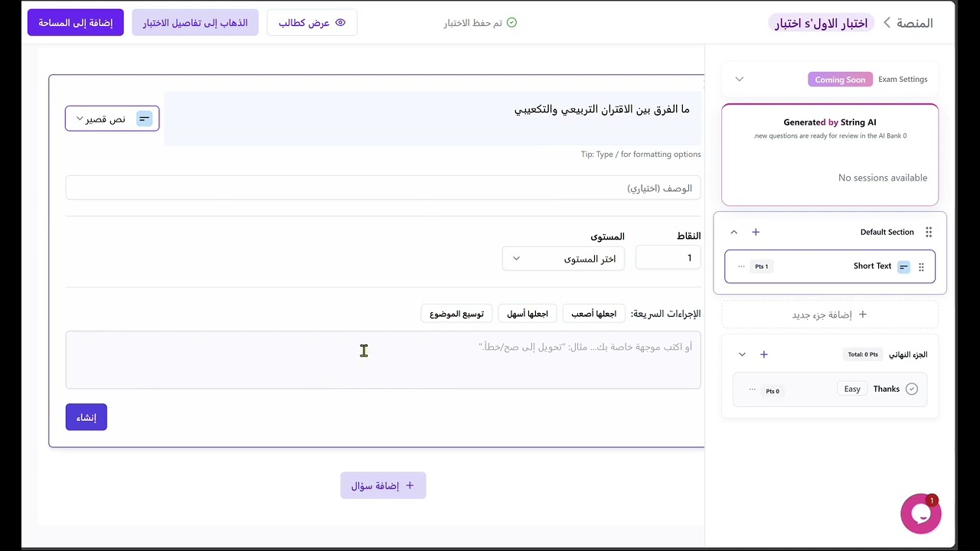Viewport: 980px width, 551px height.
Task: Open the chat support bubble
Action: click(x=920, y=514)
